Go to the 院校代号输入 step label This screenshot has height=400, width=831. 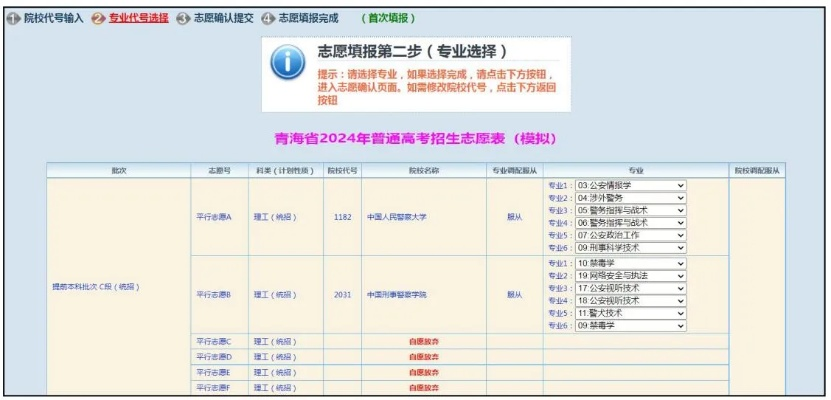[54, 18]
